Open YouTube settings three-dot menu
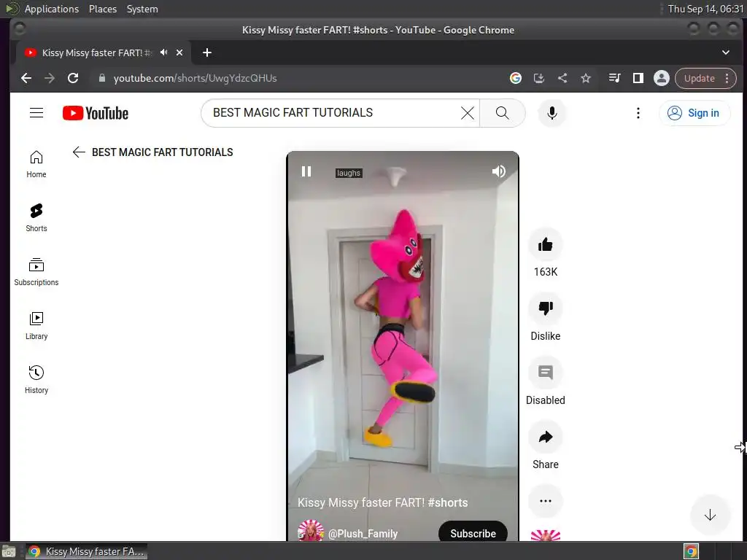 638,113
